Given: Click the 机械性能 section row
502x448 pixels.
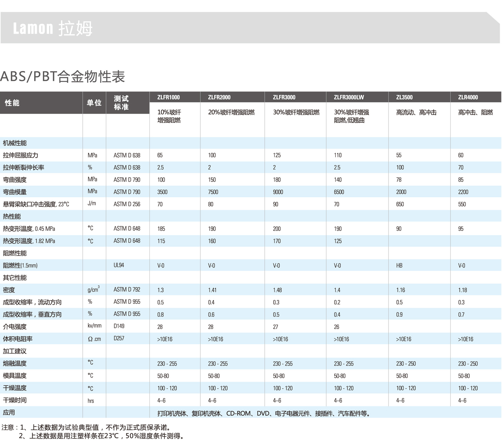Looking at the screenshot, I should click(15, 143).
